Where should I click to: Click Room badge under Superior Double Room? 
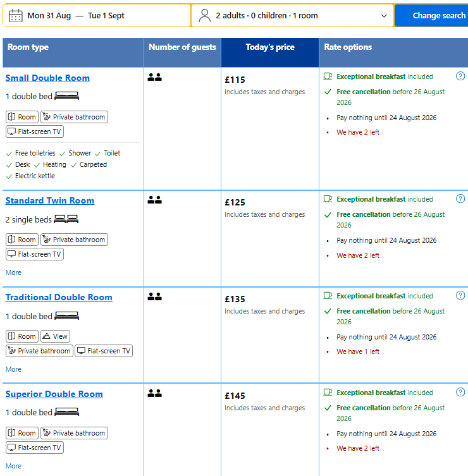22,433
